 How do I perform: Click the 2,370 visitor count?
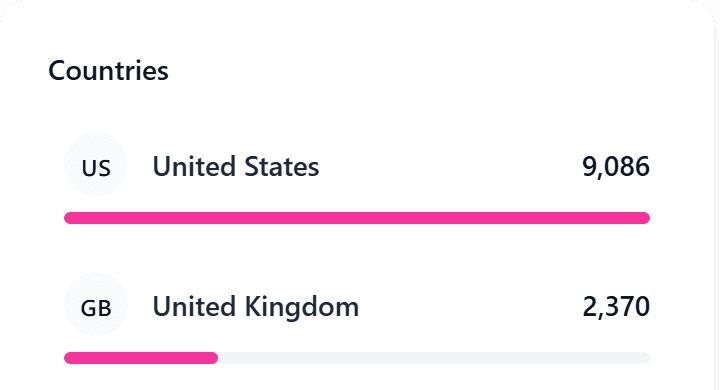(616, 306)
